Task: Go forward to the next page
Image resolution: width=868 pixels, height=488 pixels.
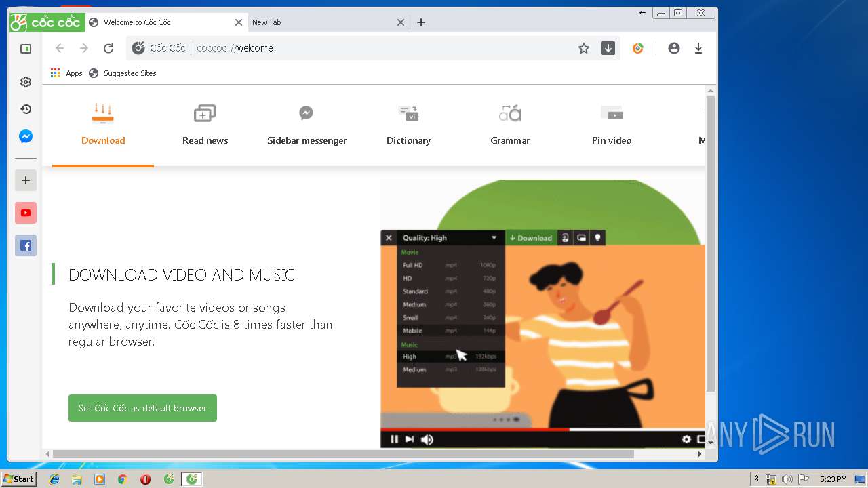Action: pyautogui.click(x=84, y=48)
